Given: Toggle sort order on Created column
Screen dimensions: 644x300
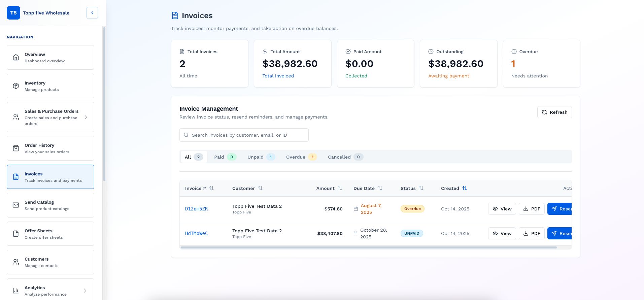Looking at the screenshot, I should point(464,188).
